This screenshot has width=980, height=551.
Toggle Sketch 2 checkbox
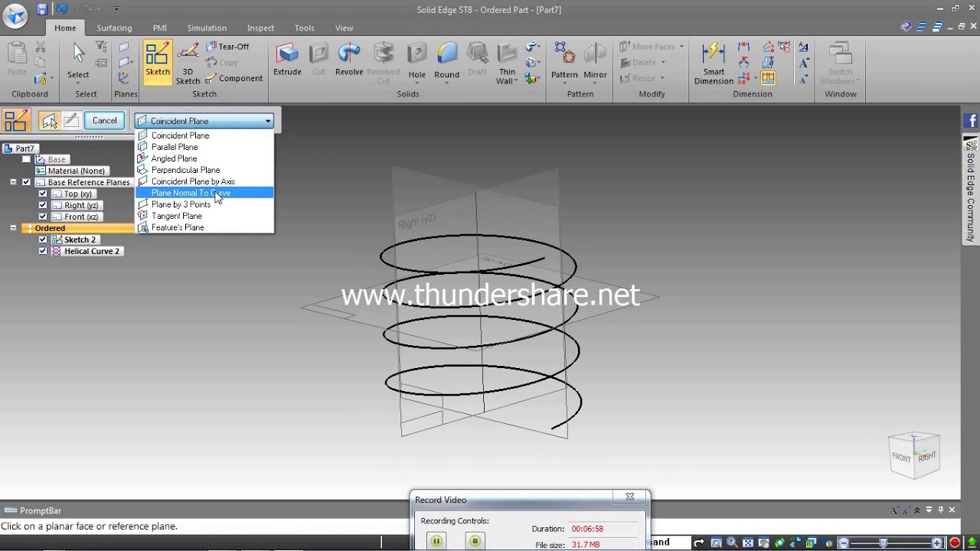point(43,240)
